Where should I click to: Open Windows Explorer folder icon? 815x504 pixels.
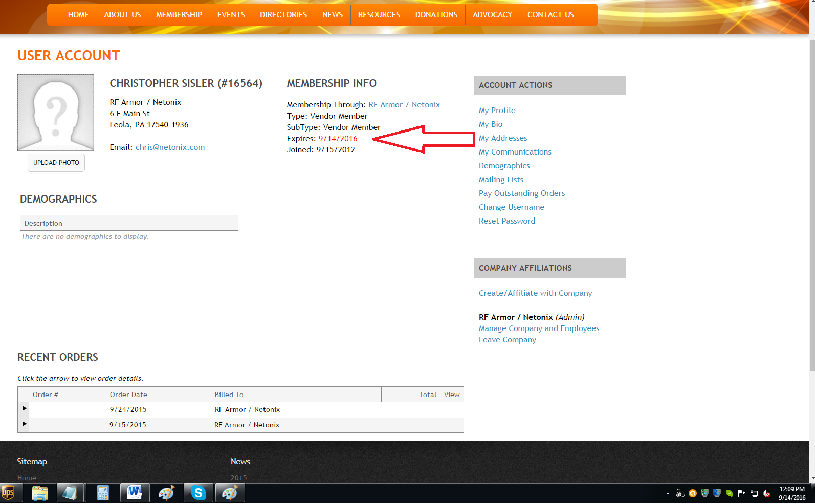[39, 493]
